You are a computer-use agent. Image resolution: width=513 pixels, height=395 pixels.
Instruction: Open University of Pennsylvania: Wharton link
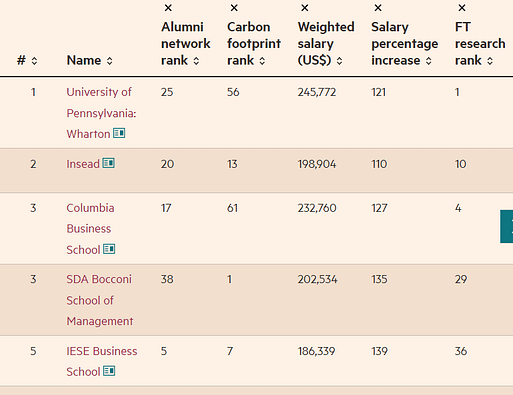pos(101,113)
